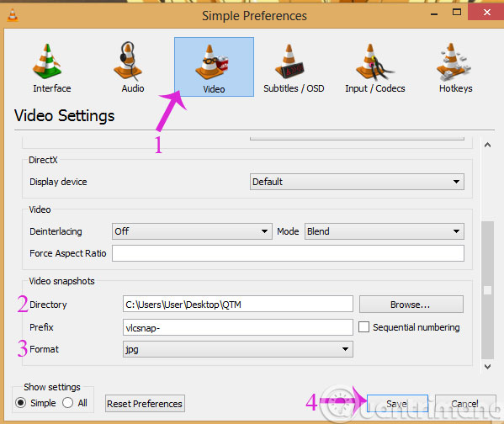Image resolution: width=504 pixels, height=424 pixels.
Task: Open the snapshot Format dropdown showing jpg
Action: pyautogui.click(x=238, y=349)
